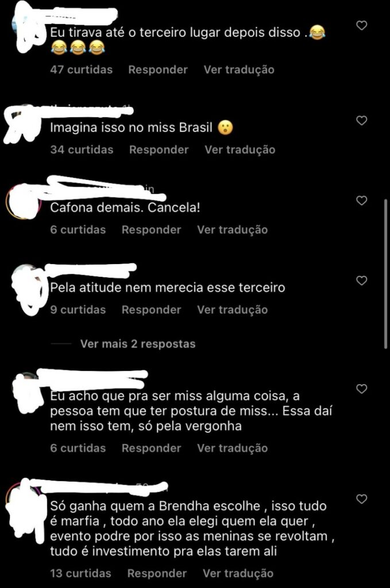Image resolution: width=390 pixels, height=588 pixels.
Task: Open the profile picture beside 'Cafona demais'
Action: (23, 201)
